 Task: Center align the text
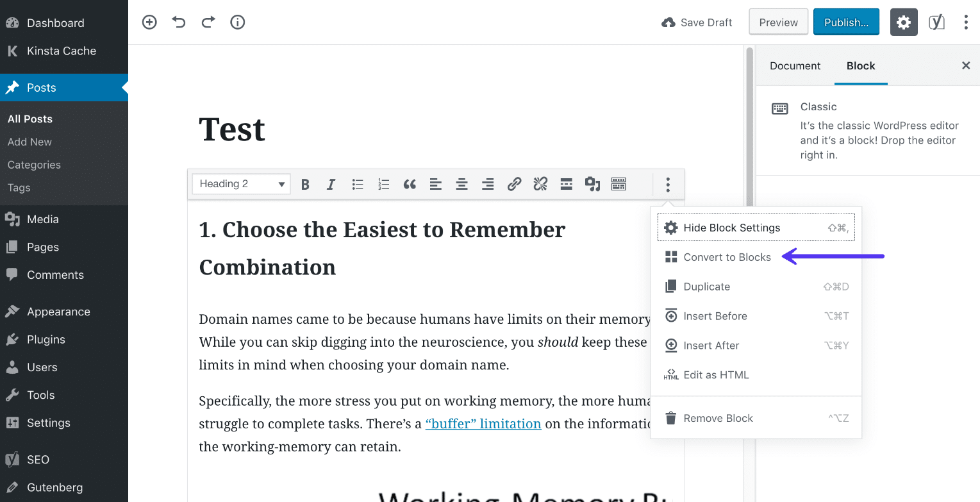(461, 184)
